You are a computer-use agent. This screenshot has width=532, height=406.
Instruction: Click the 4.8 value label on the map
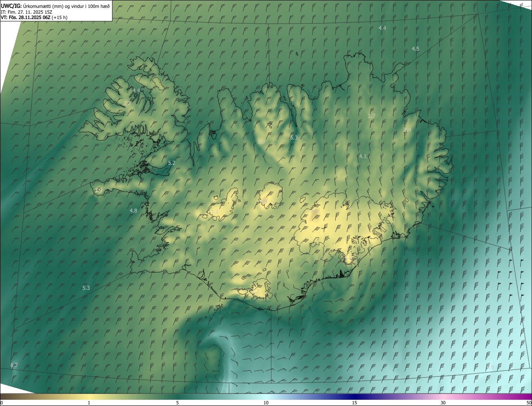pyautogui.click(x=133, y=211)
